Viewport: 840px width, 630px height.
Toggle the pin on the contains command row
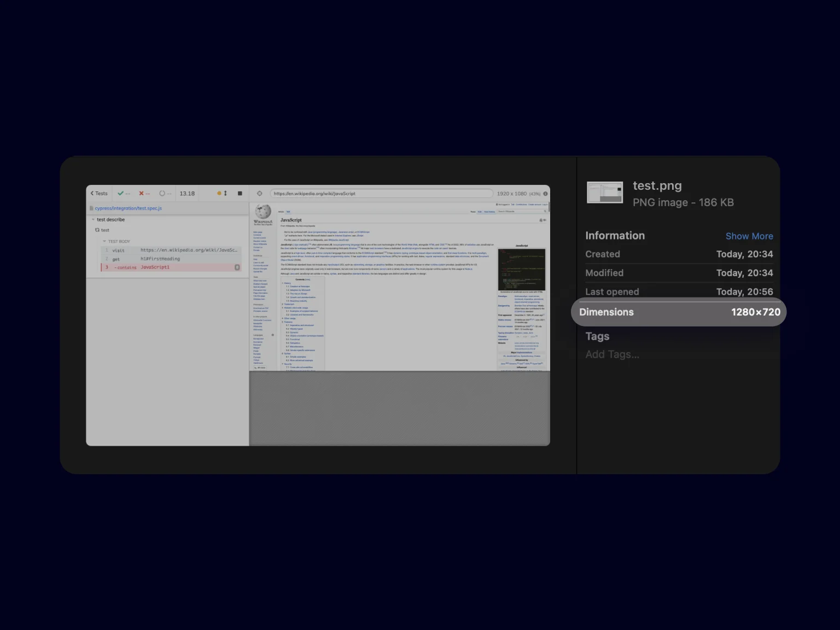click(237, 267)
